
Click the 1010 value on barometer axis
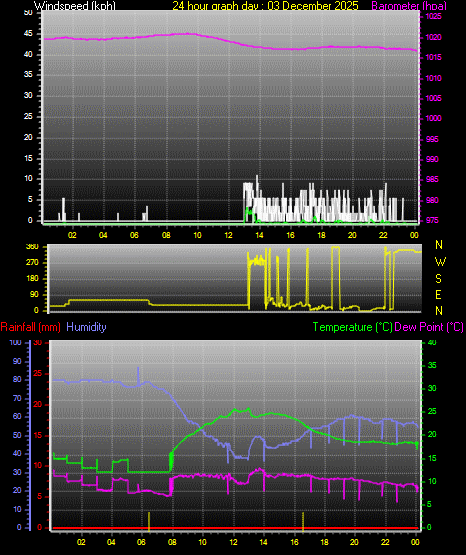tap(433, 78)
